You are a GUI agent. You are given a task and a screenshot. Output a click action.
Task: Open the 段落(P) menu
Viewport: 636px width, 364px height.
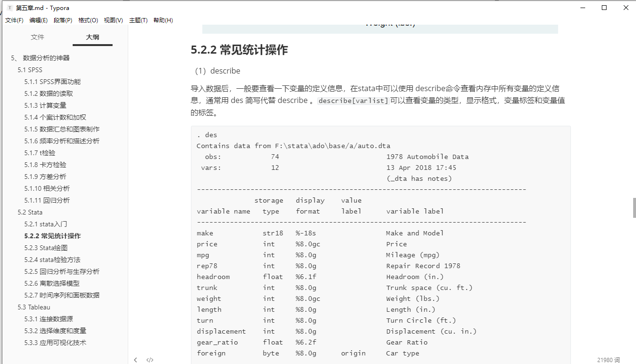[63, 20]
